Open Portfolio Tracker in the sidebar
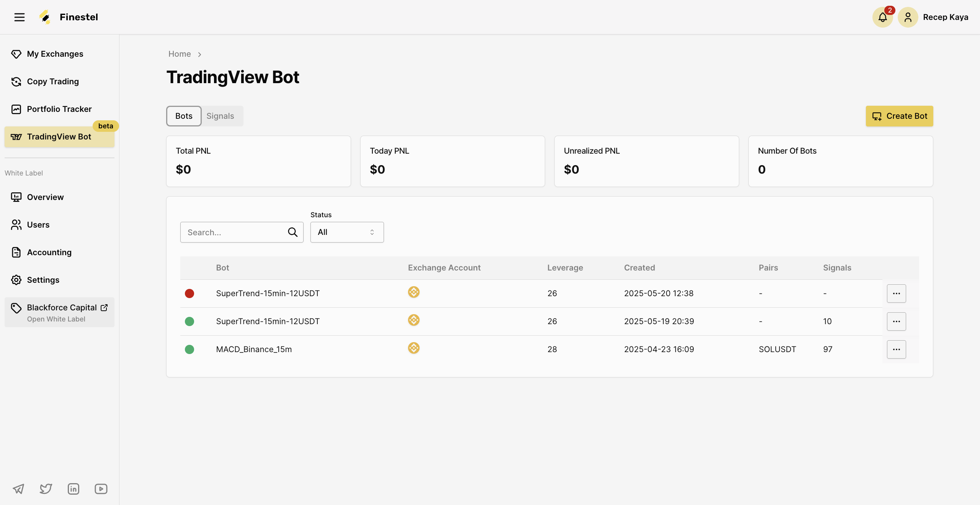The image size is (980, 505). [59, 109]
